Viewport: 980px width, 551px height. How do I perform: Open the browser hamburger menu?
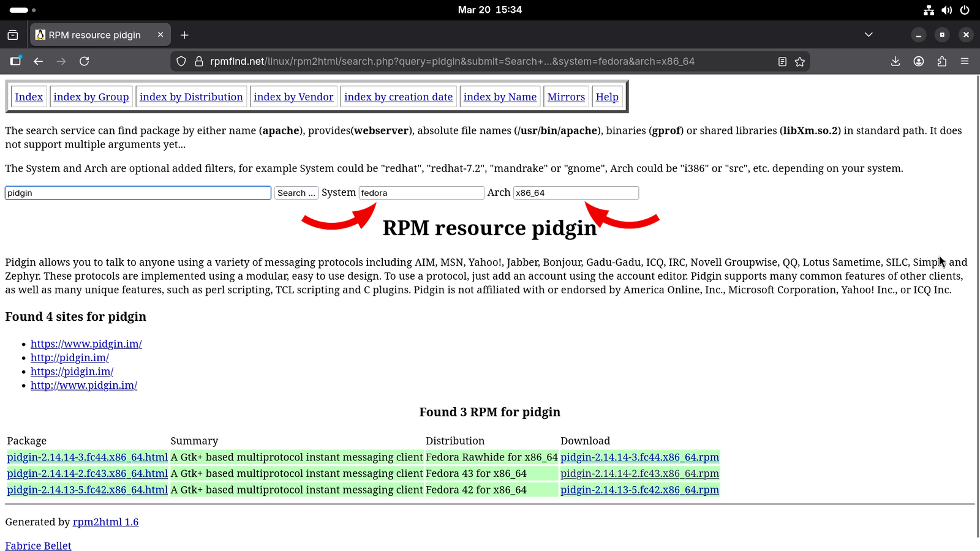coord(965,61)
